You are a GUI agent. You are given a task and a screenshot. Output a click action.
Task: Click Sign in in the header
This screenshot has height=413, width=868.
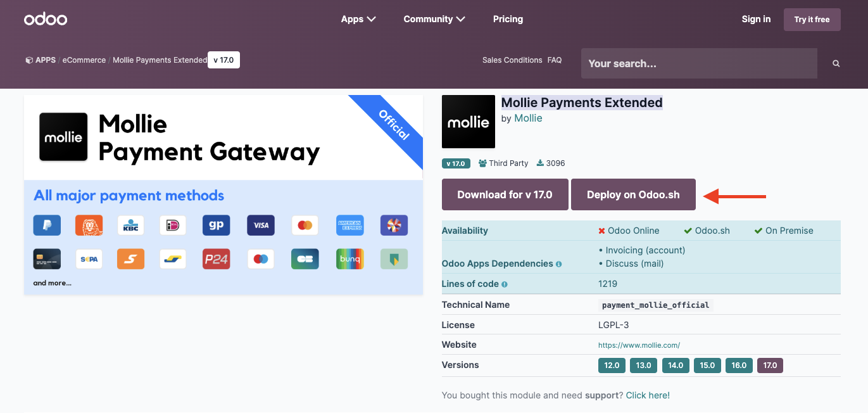756,19
